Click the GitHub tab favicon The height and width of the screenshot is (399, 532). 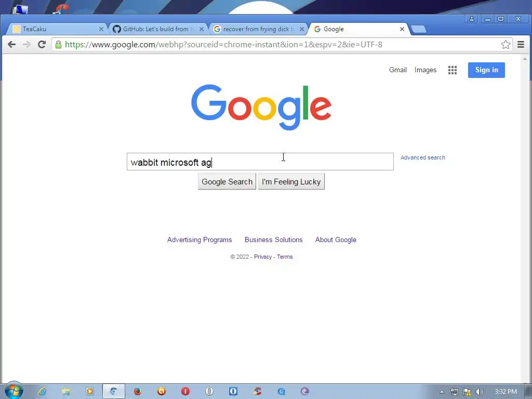click(117, 29)
